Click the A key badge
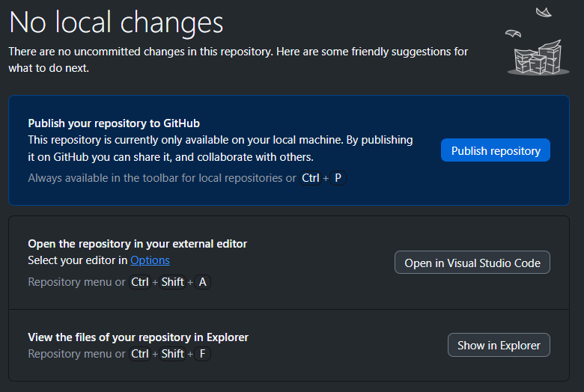This screenshot has width=584, height=392. pos(202,282)
